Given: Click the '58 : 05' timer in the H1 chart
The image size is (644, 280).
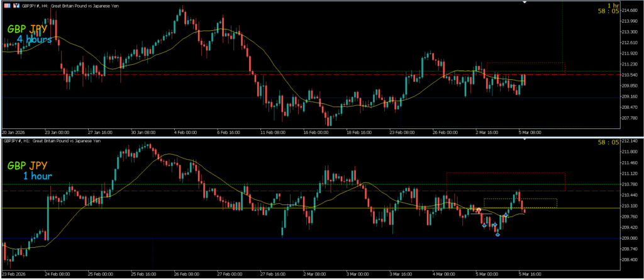Looking at the screenshot, I should (609, 142).
